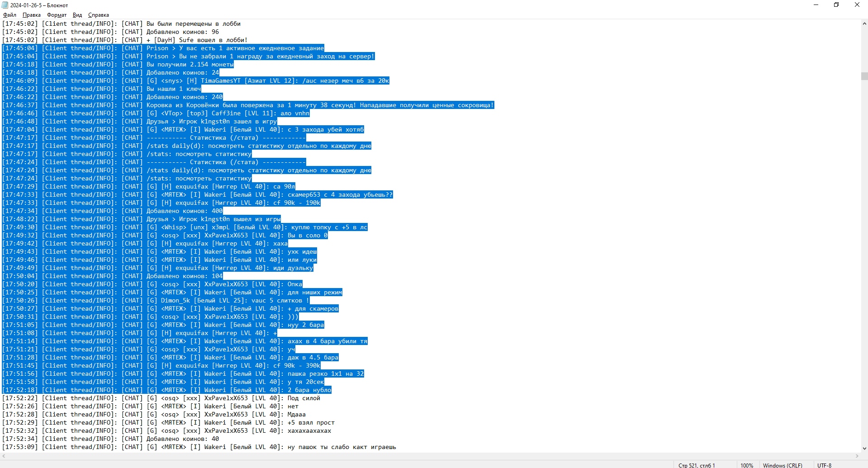The image size is (868, 468).
Task: Click the Стр 521, стлб 1 position indicator
Action: click(697, 465)
